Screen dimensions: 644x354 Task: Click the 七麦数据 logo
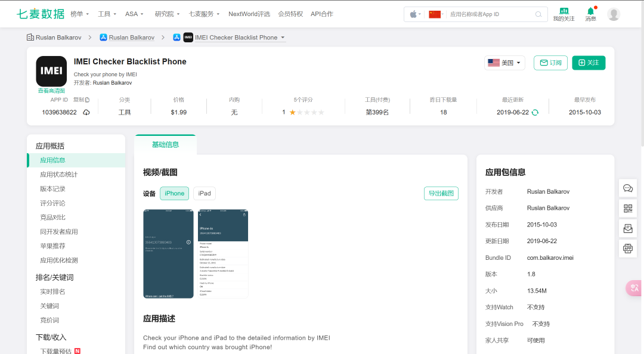pos(41,14)
